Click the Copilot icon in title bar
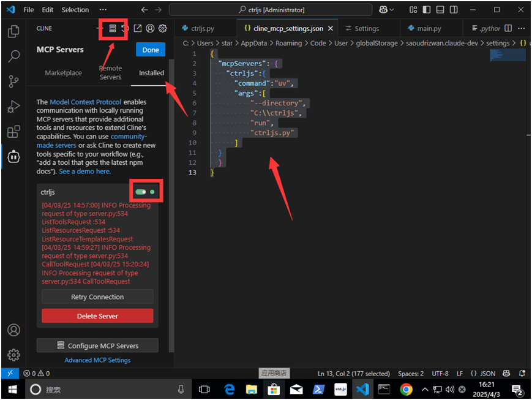This screenshot has width=532, height=400. coord(383,10)
